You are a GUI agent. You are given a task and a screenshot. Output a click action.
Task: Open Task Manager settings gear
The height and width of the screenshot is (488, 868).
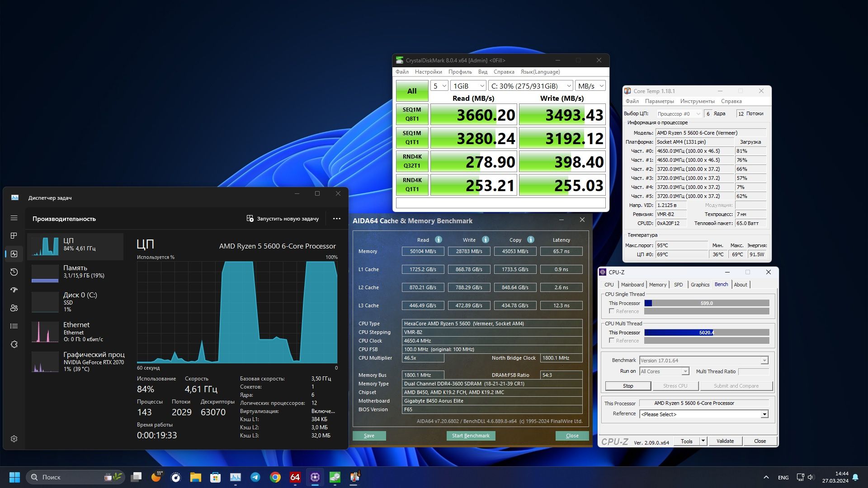pyautogui.click(x=14, y=439)
